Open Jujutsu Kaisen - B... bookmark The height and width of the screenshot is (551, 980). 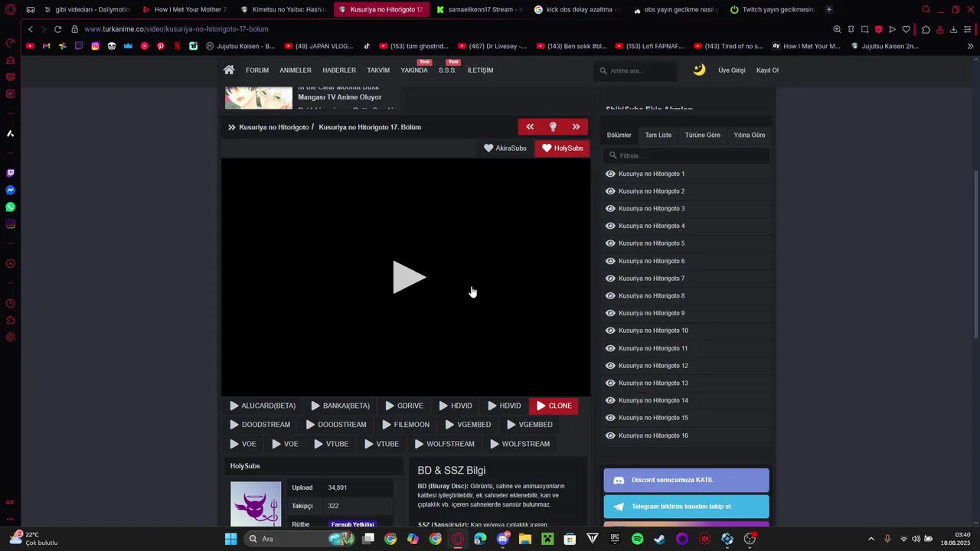(240, 46)
